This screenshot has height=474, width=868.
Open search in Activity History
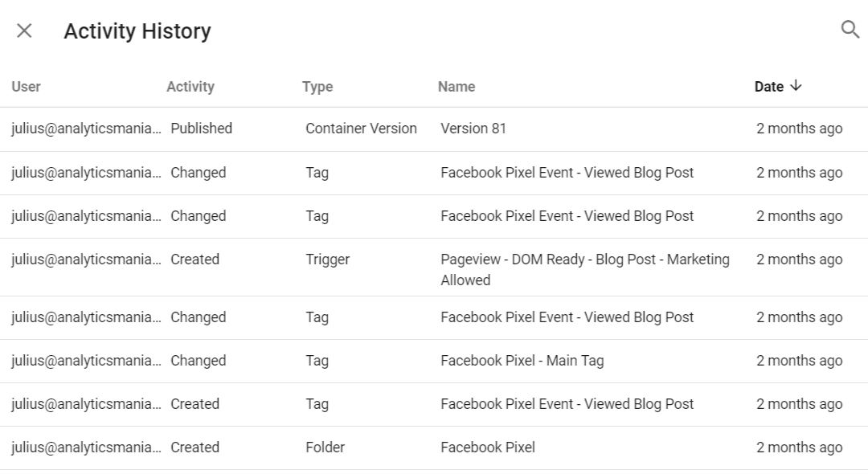[850, 31]
